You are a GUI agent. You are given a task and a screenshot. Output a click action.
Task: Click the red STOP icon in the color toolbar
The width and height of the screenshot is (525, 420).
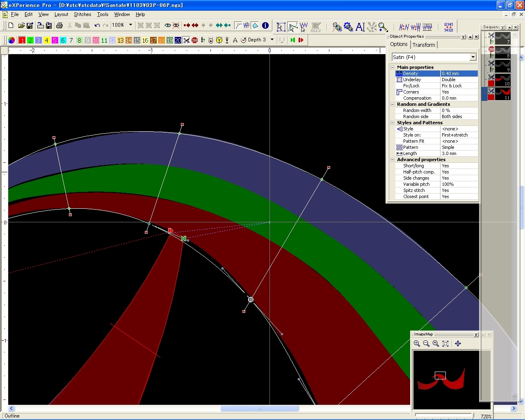pyautogui.click(x=195, y=40)
